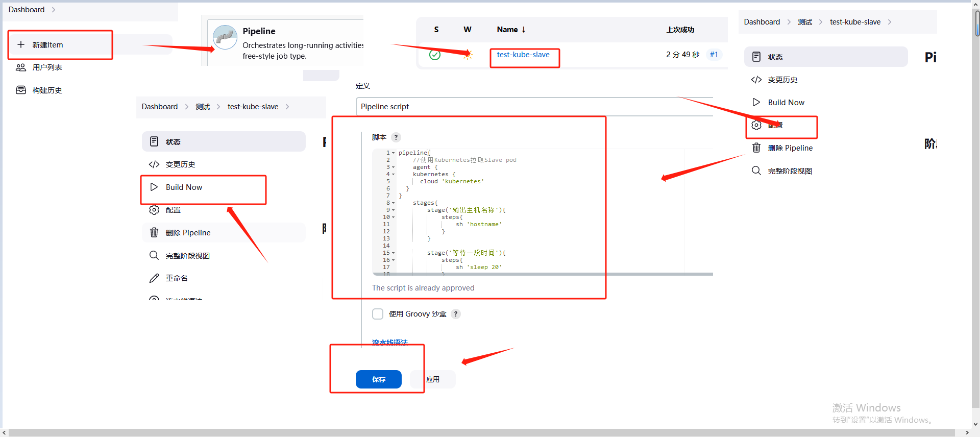Expand chevron after test-kube-slave in left breadcrumb
The image size is (980, 437).
(x=287, y=107)
